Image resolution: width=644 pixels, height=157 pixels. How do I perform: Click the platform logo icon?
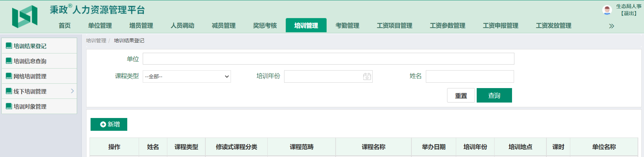click(25, 16)
